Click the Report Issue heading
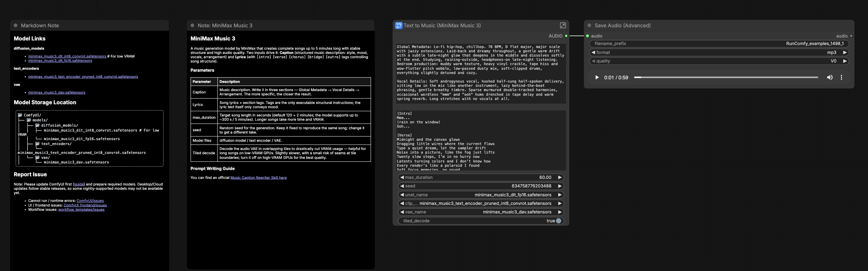This screenshot has width=868, height=271. pyautogui.click(x=30, y=175)
